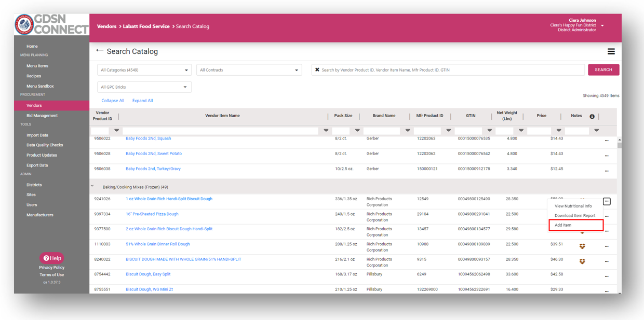Open Baby Foods 2nd, Squash item link
644x320 pixels.
[148, 138]
